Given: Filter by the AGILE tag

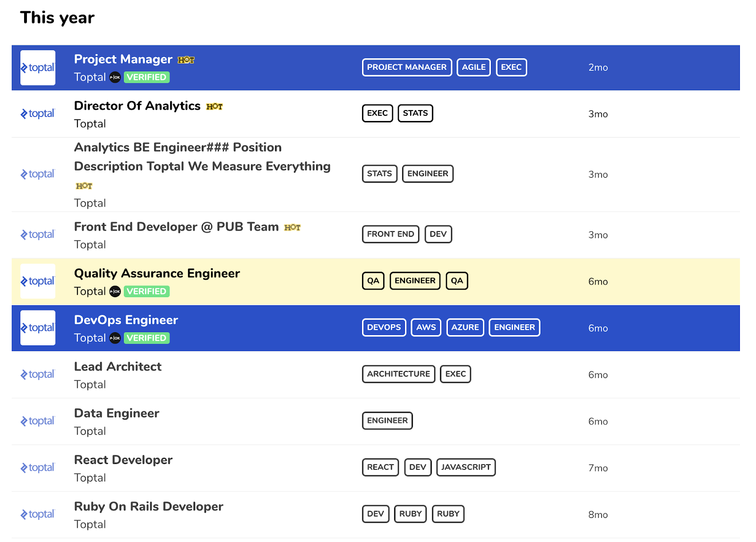Looking at the screenshot, I should pos(474,67).
